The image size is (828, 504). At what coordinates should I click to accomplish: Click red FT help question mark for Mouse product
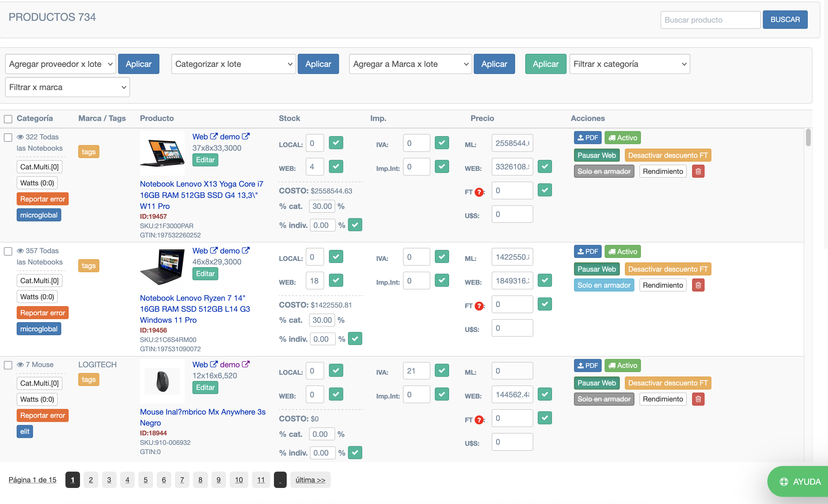click(x=479, y=420)
